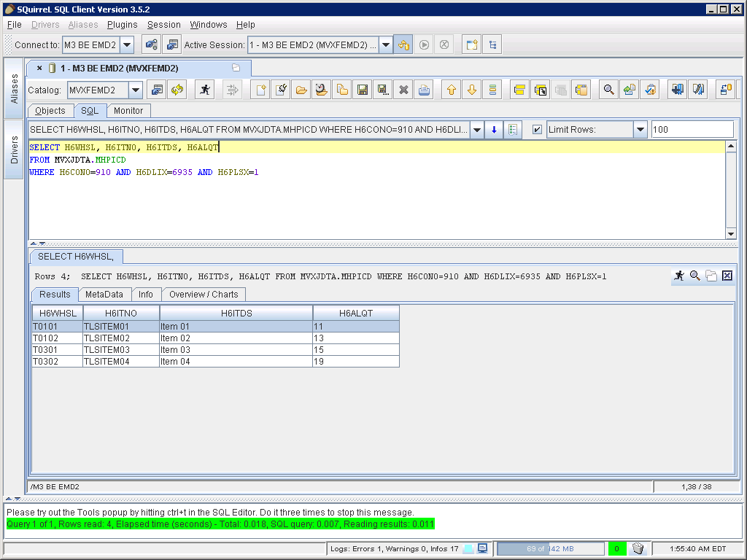Open the Plugins menu
Viewport: 747px width, 560px height.
coord(122,25)
